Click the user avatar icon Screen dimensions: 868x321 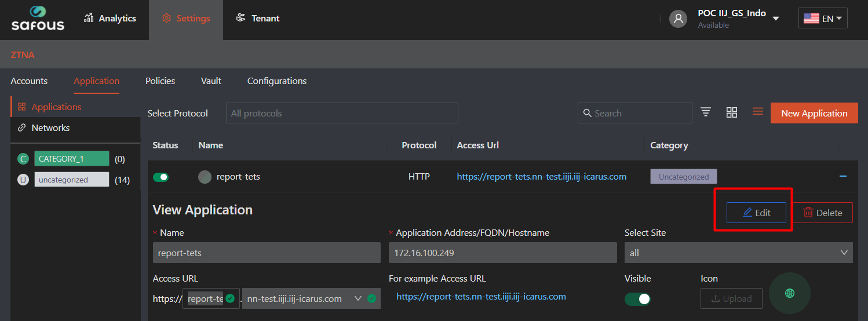coord(678,19)
